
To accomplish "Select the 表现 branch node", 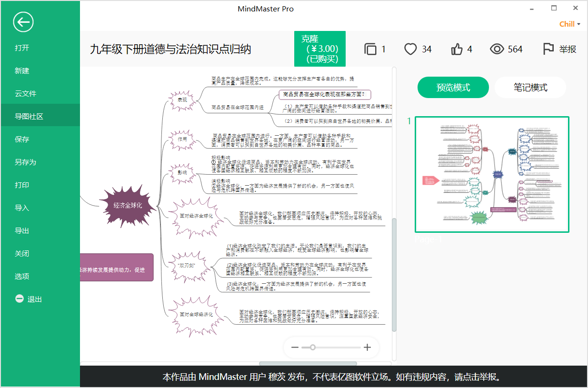I will click(x=182, y=100).
